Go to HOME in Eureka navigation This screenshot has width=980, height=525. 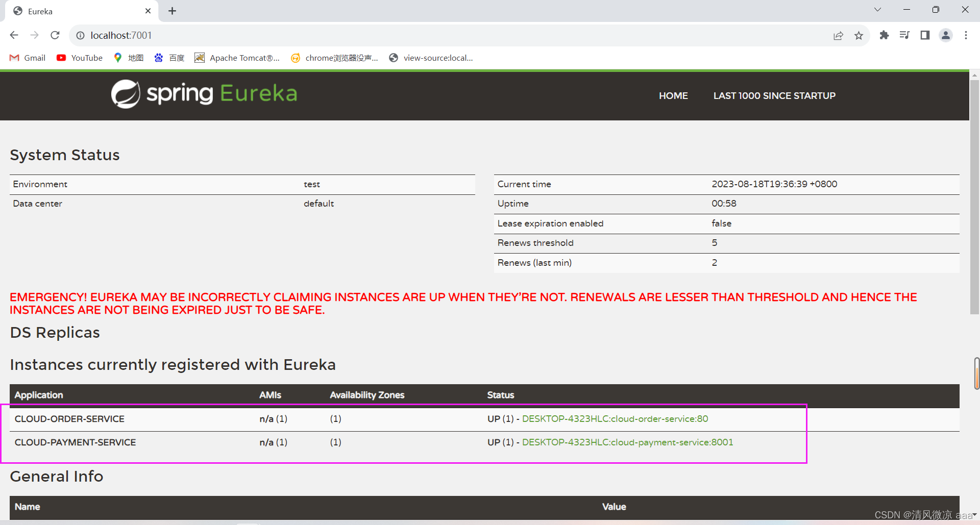pos(673,95)
